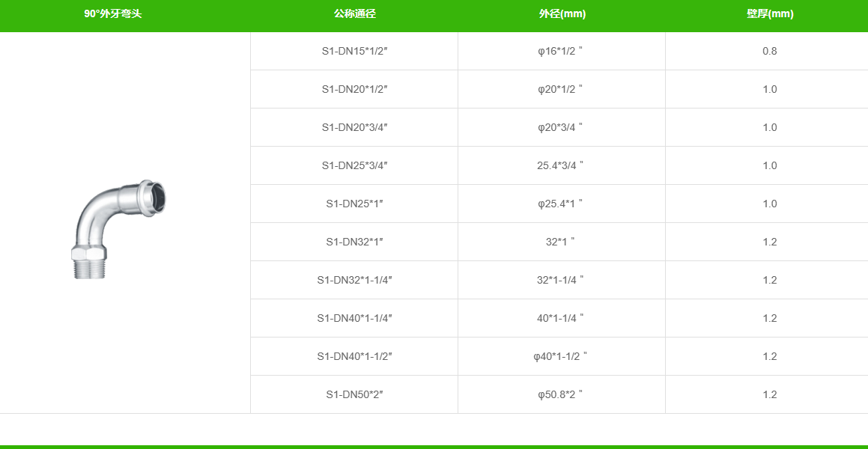Click the S1-DN25*3/4″ specification cell

click(x=354, y=166)
